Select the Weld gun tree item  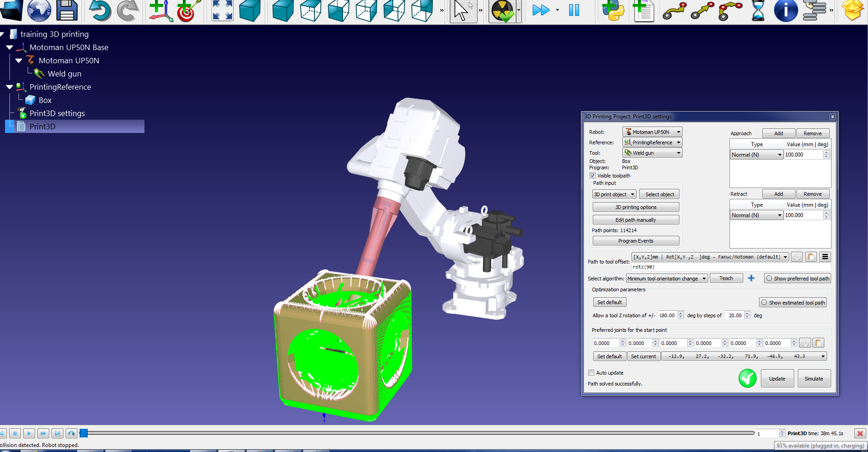(x=64, y=74)
